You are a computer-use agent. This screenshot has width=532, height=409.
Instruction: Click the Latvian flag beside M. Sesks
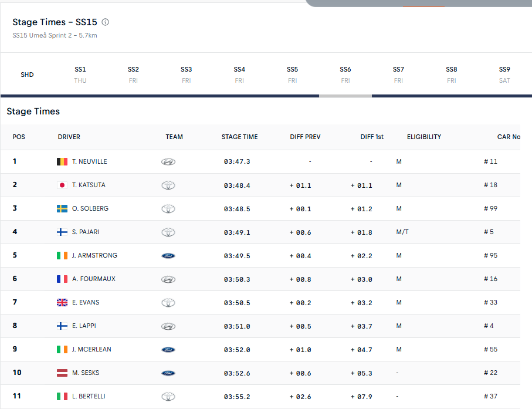pyautogui.click(x=62, y=373)
